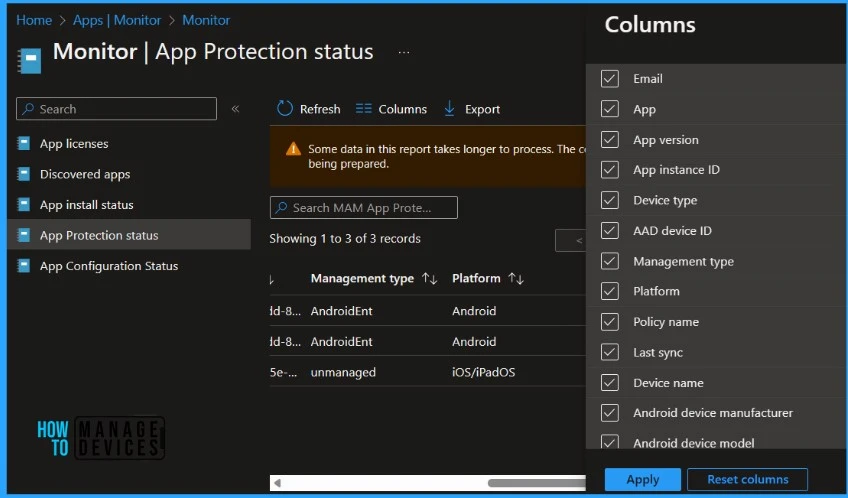Uncheck the Email column checkbox
Viewport: 848px width, 498px height.
point(610,78)
